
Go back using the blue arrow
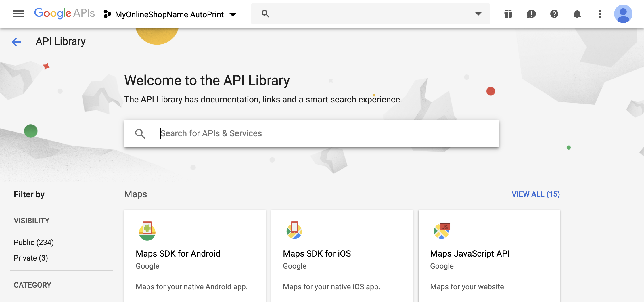(x=16, y=42)
